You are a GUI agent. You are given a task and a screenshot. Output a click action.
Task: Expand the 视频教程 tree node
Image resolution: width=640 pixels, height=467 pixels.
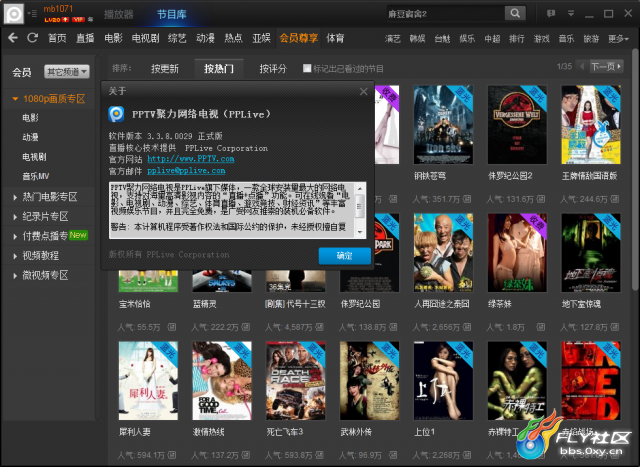tap(15, 256)
